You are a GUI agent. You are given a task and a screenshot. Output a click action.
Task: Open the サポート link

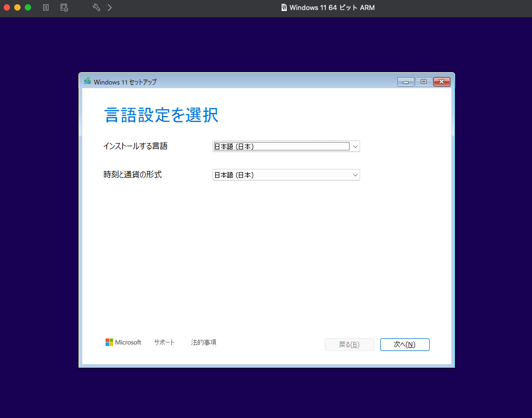pos(164,342)
